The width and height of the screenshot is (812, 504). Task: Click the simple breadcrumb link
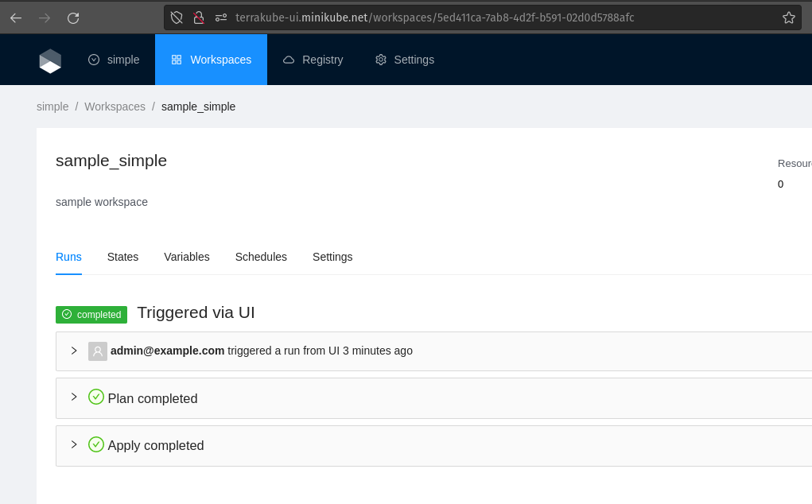coord(52,107)
